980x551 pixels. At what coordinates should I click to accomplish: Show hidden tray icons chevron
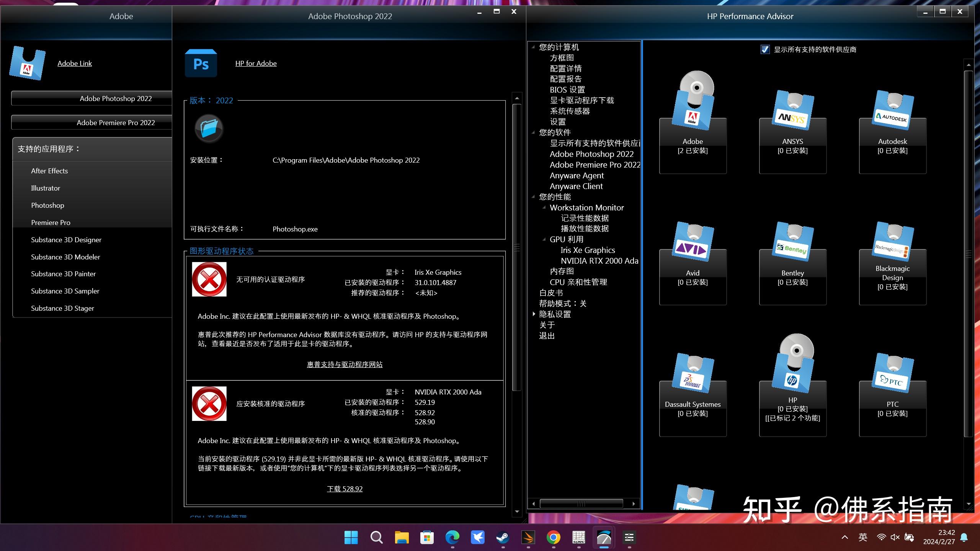tap(844, 537)
